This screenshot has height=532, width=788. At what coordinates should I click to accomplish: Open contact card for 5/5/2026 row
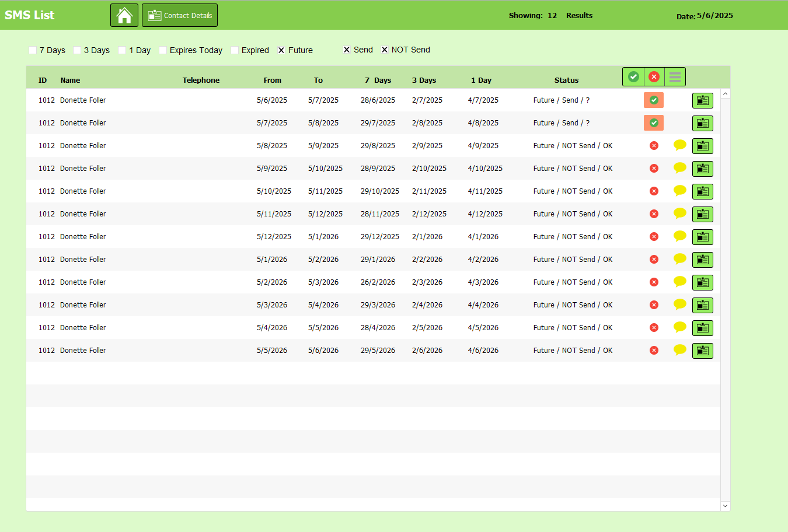[703, 351]
